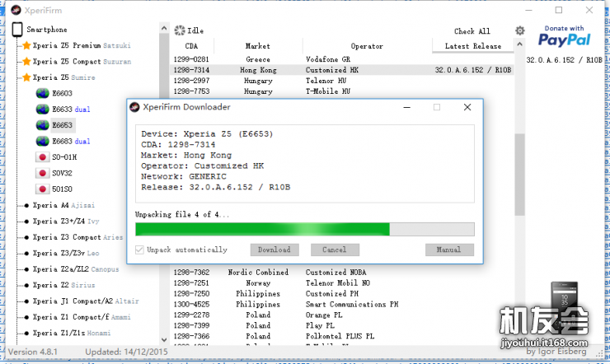
Task: Click the firmware list scroll-up arrow
Action: click(x=520, y=44)
